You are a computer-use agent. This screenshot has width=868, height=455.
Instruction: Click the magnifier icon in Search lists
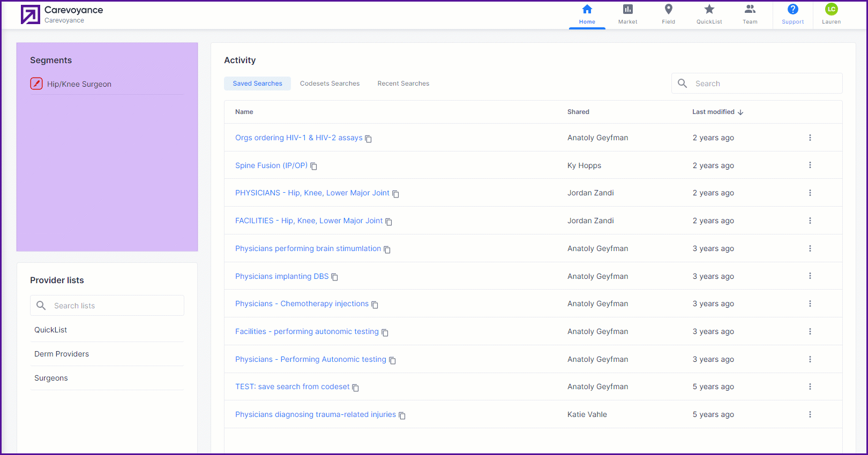click(41, 306)
